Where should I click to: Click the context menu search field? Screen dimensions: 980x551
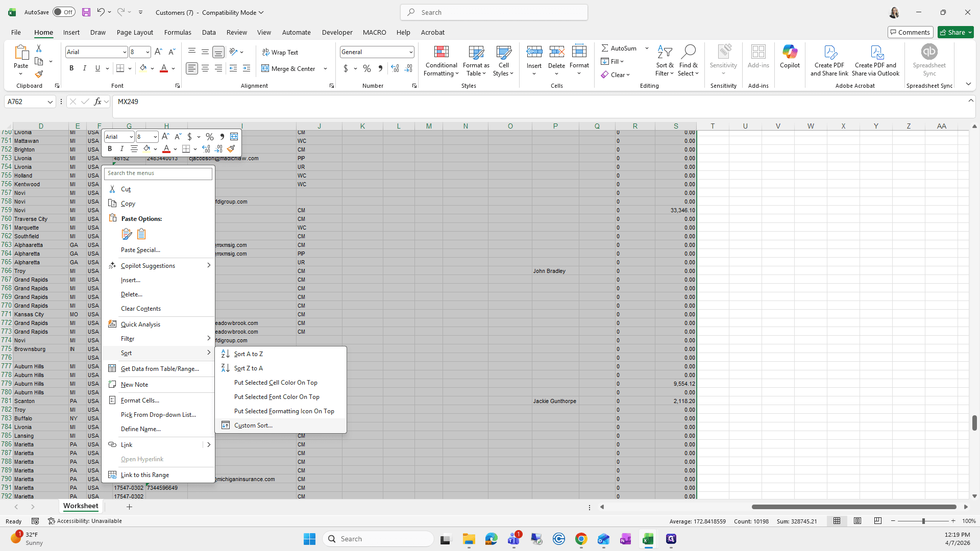tap(158, 173)
